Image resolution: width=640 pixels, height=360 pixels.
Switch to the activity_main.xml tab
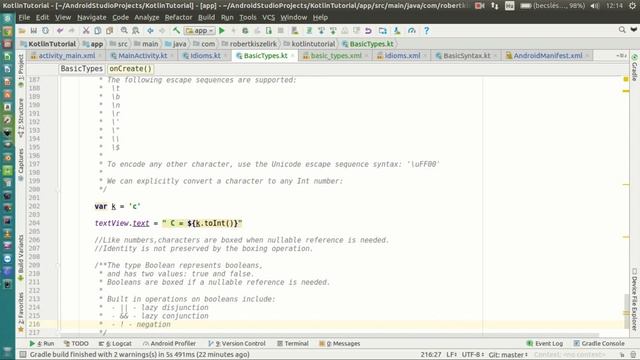[67, 56]
